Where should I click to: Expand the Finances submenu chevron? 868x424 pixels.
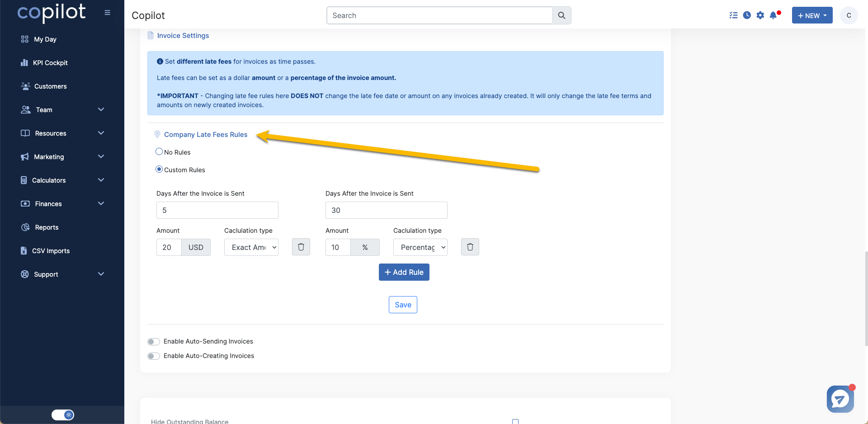(x=101, y=203)
